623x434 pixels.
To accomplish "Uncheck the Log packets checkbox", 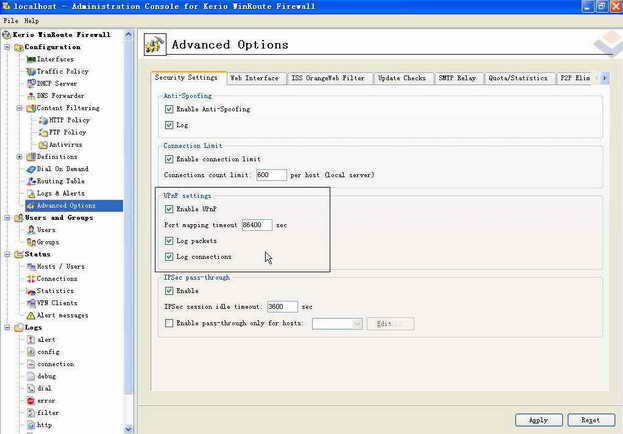I will pos(169,241).
